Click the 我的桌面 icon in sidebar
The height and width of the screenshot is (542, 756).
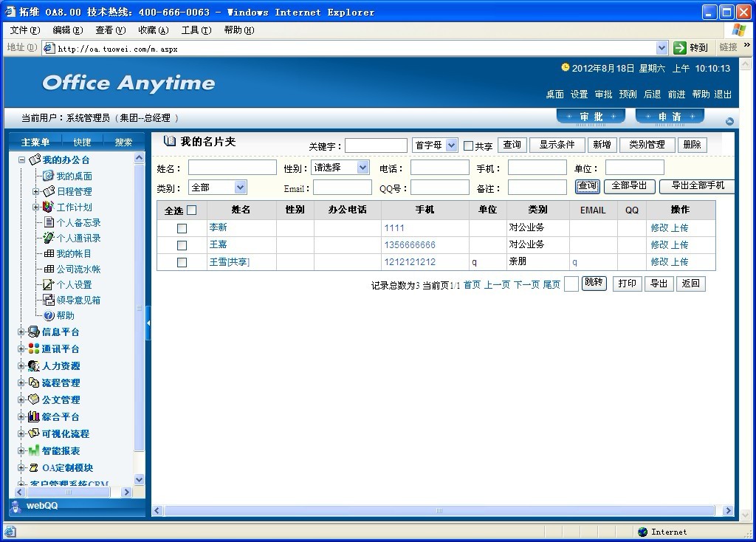coord(48,176)
